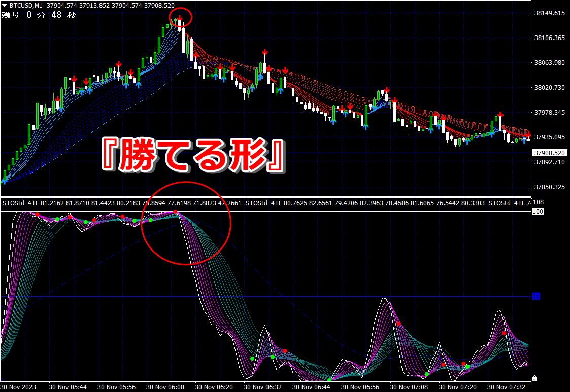Image resolution: width=570 pixels, height=392 pixels.
Task: Open the chart menu triangle beside BTCUSD,M1
Action: pyautogui.click(x=5, y=6)
